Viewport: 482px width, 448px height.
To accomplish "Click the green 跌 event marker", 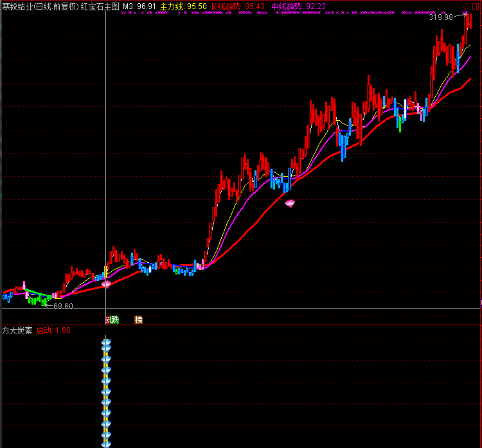I will tap(115, 319).
